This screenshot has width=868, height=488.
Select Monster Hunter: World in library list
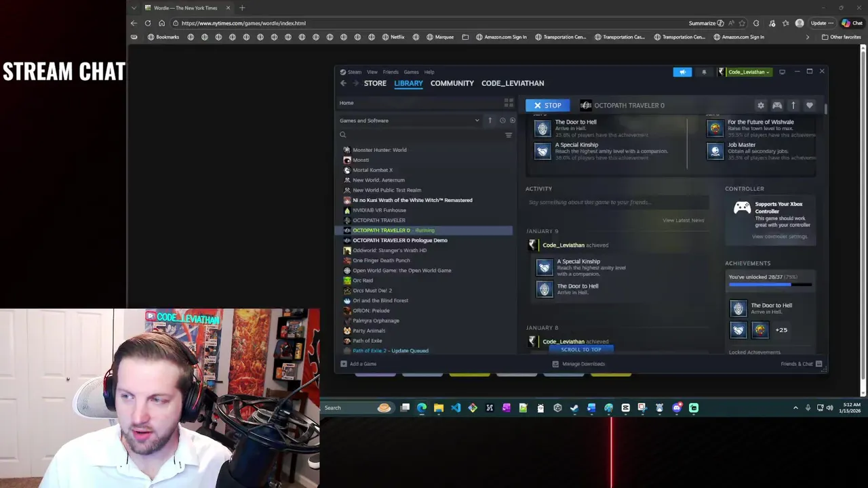pyautogui.click(x=380, y=150)
